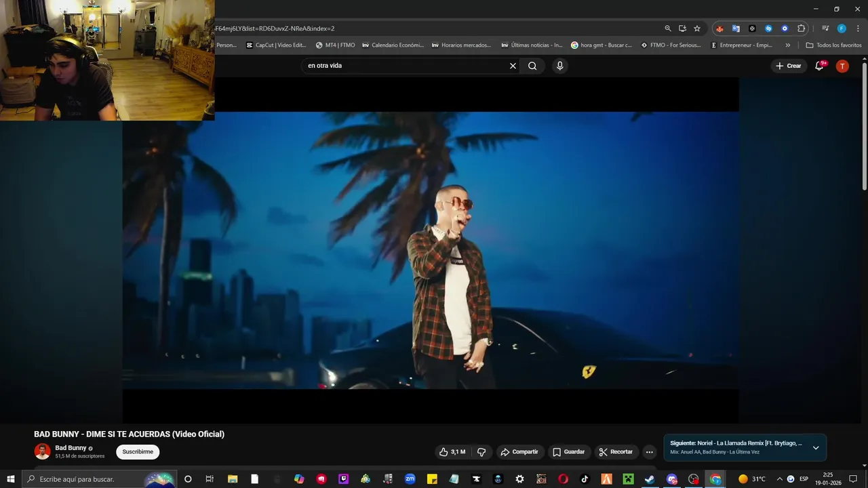Open the Crear upload menu

(789, 66)
